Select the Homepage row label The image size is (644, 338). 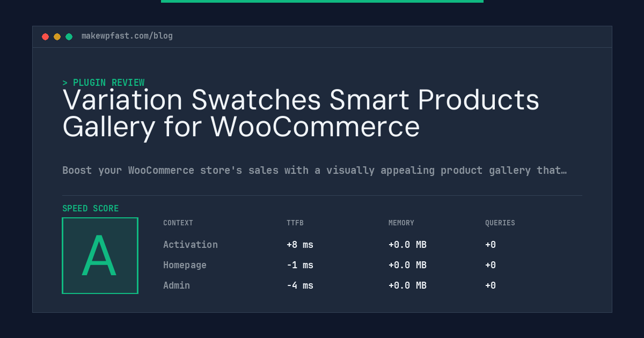(185, 265)
